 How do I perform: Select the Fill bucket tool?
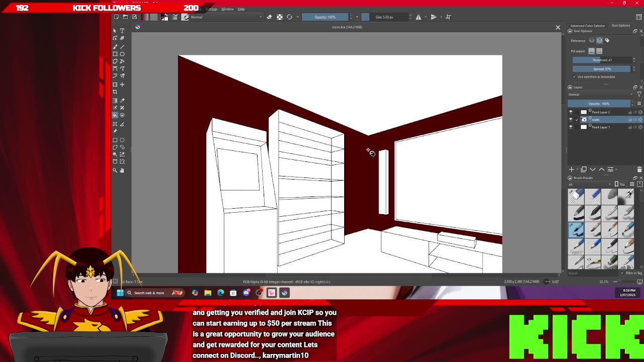tap(115, 115)
